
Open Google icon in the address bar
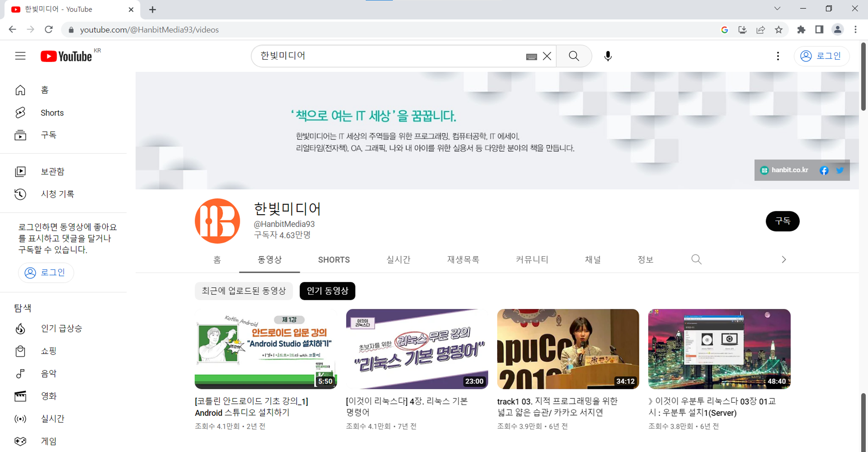click(x=724, y=30)
